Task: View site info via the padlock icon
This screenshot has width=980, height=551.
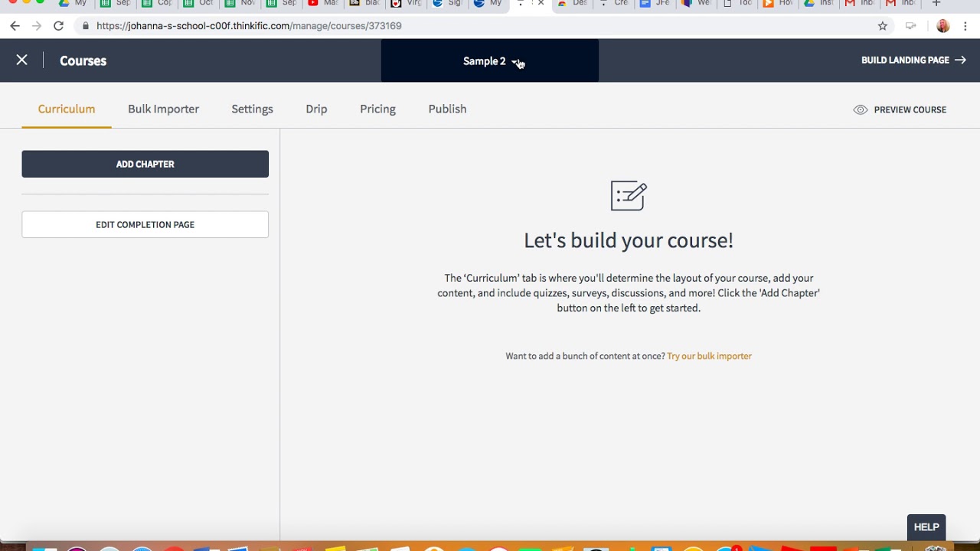Action: click(x=85, y=26)
